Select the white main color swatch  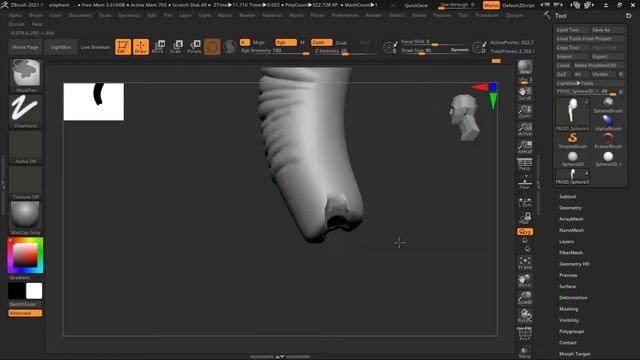pyautogui.click(x=34, y=291)
